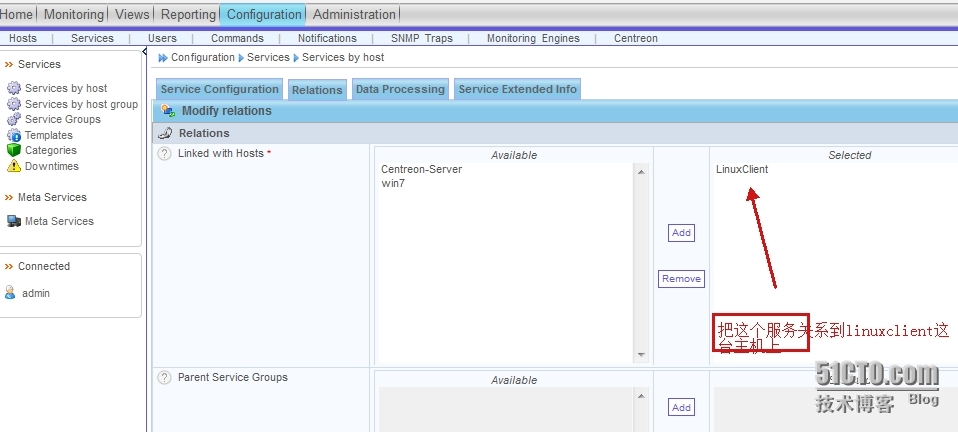Click the green Categories cube icon
Viewport: 958px width, 432px height.
(x=13, y=150)
